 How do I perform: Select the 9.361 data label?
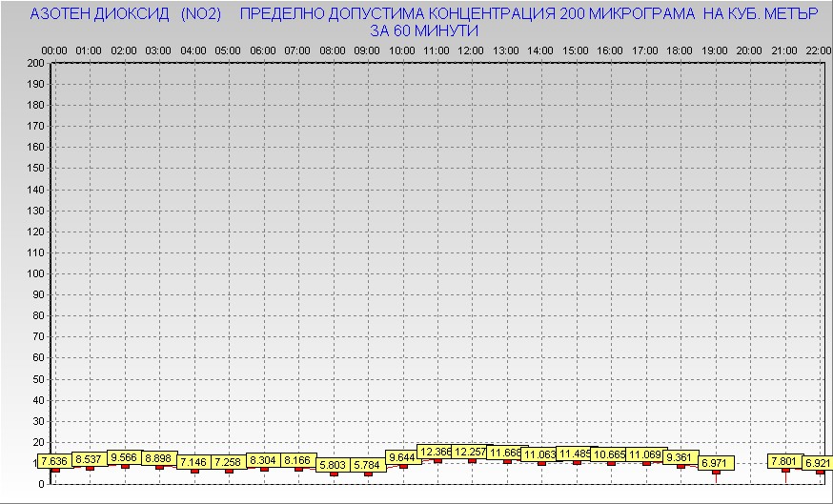pyautogui.click(x=681, y=456)
